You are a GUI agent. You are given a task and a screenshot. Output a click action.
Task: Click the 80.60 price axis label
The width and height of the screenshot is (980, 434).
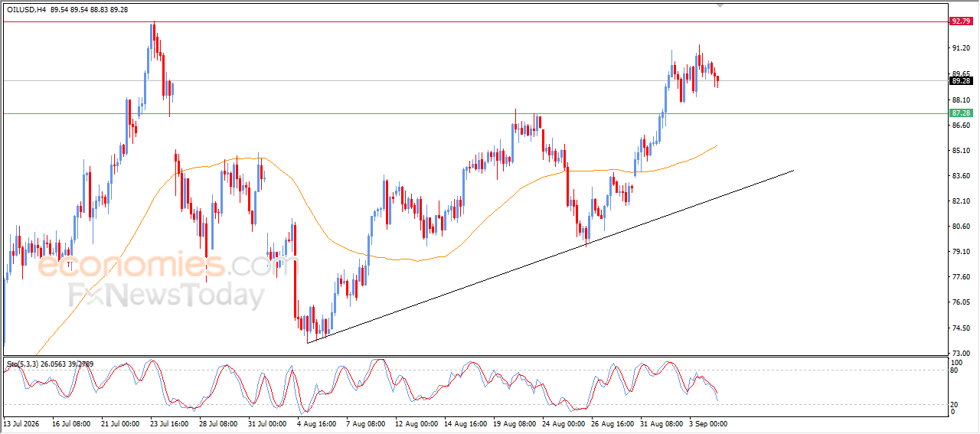pyautogui.click(x=962, y=226)
